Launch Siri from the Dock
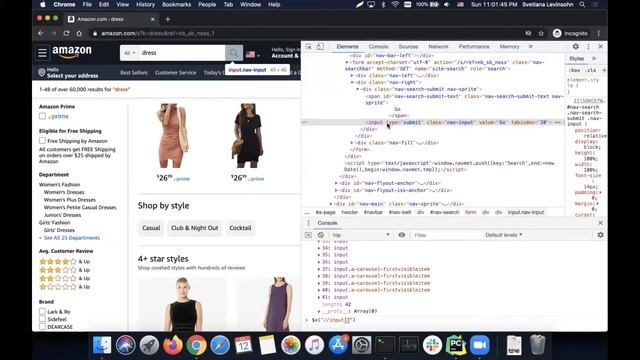Image resolution: width=640 pixels, height=360 pixels. click(125, 345)
